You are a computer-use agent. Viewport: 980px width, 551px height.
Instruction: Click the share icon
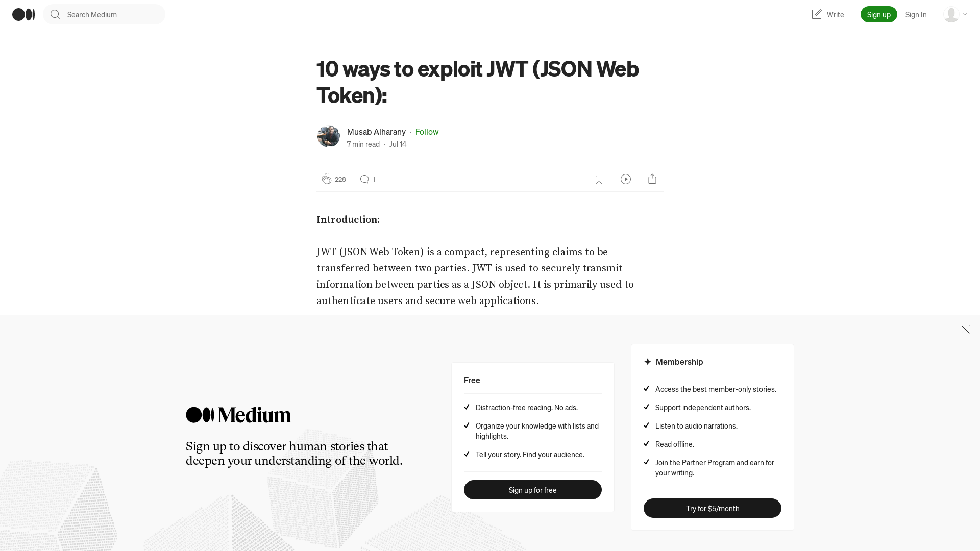[652, 178]
